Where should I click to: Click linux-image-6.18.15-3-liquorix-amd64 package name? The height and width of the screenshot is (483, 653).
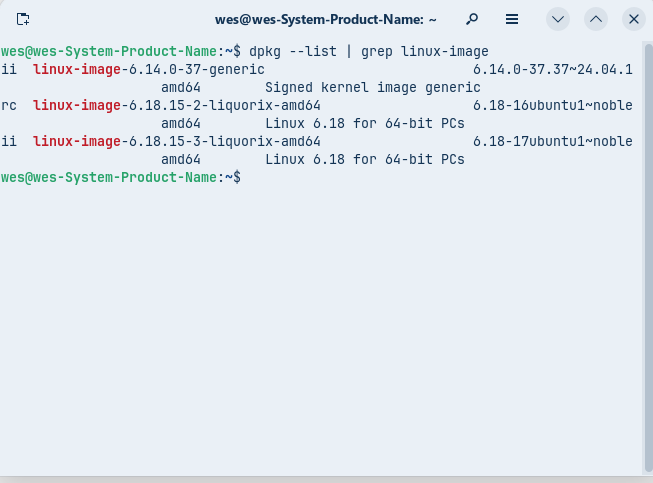click(x=176, y=141)
